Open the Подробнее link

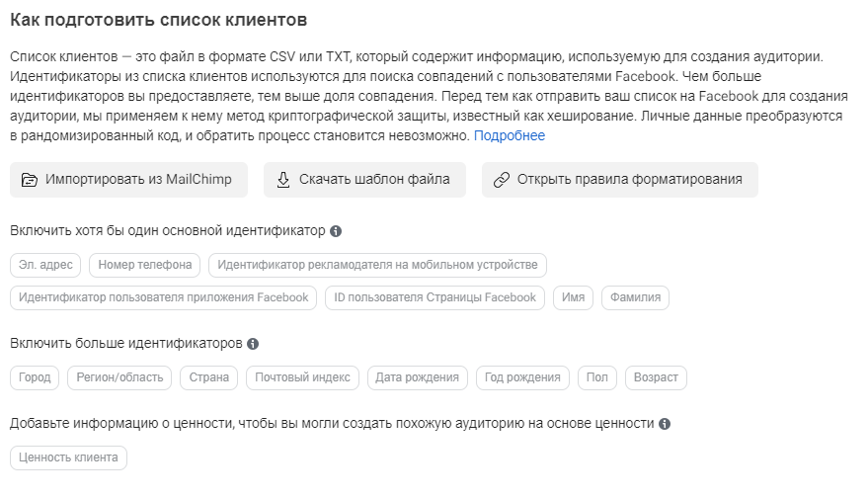510,135
